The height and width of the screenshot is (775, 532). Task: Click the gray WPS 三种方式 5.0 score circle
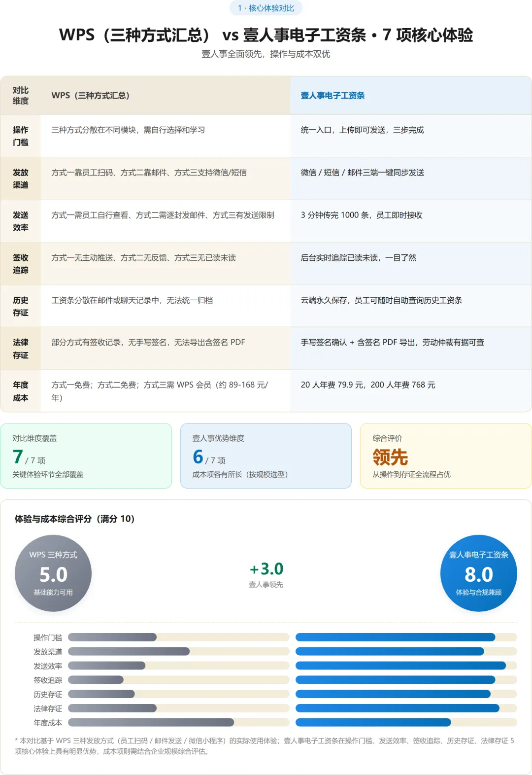[53, 573]
